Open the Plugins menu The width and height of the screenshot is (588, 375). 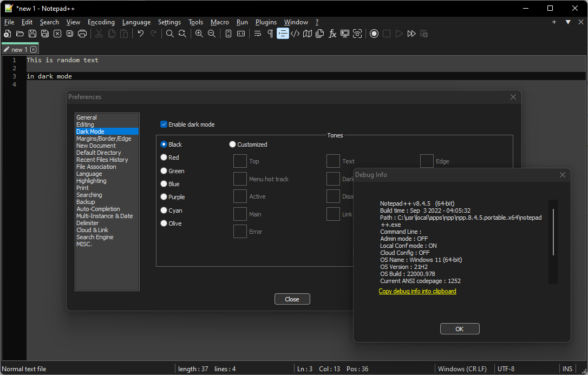point(266,22)
